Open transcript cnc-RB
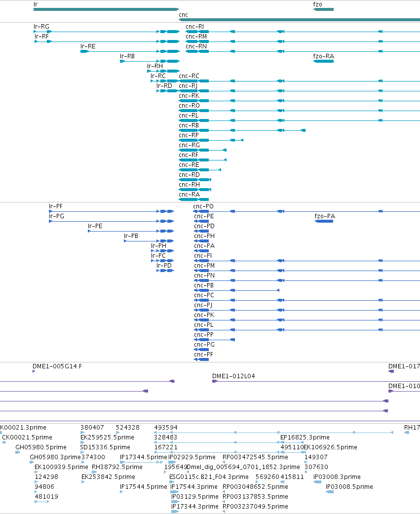Image resolution: width=420 pixels, height=514 pixels. pos(242,130)
